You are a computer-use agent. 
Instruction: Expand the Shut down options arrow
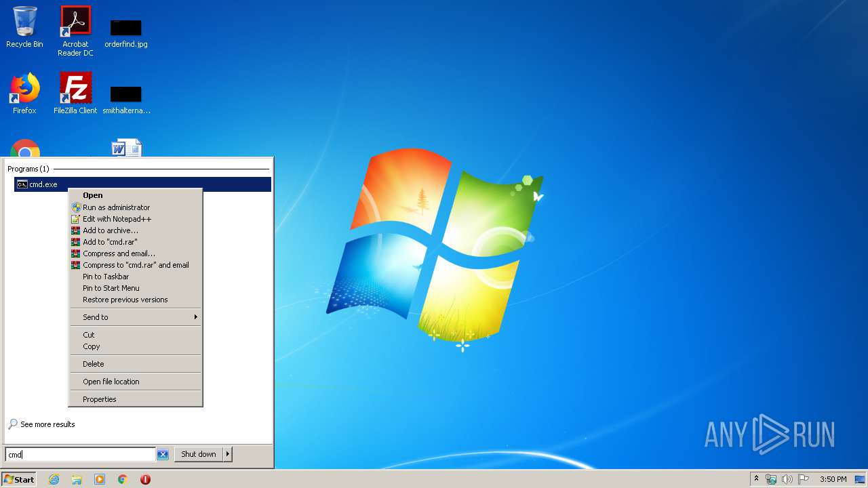[x=228, y=454]
